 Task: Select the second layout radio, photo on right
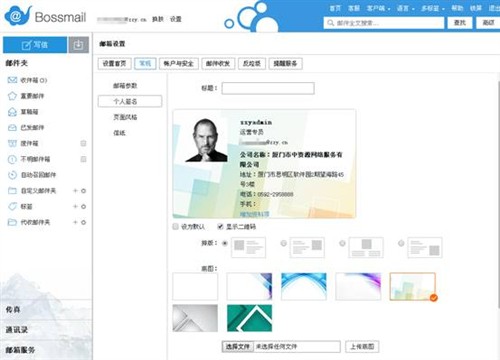pos(283,243)
